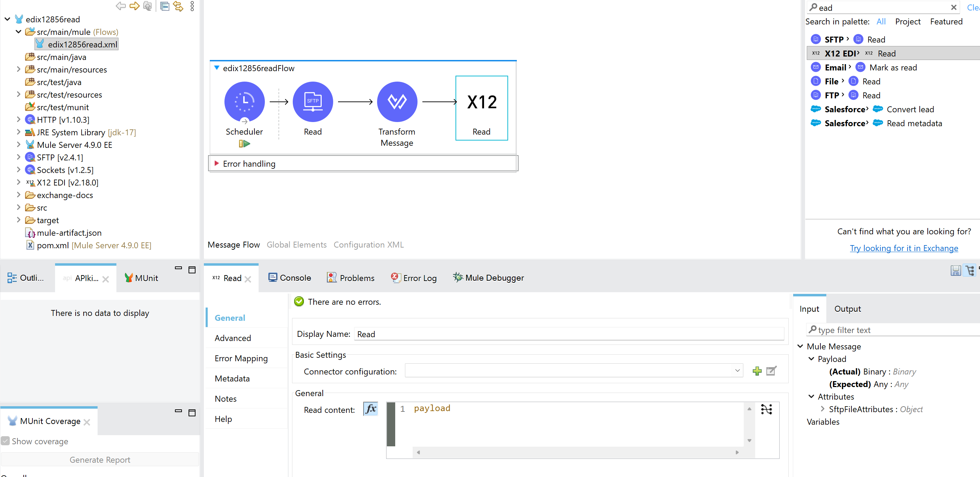The image size is (980, 477).
Task: Open the Output tab in the DataSense panel
Action: [848, 309]
